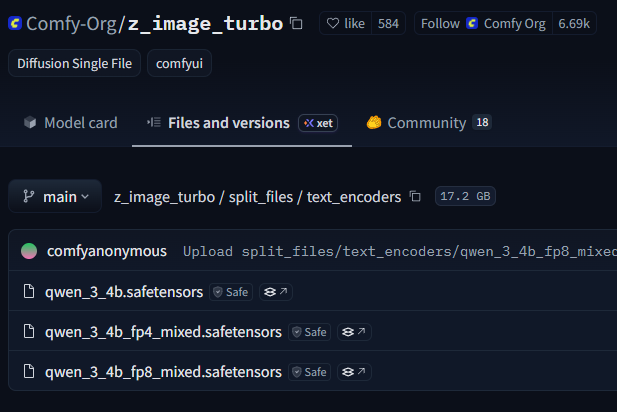
Task: Open qwen_3_4b_fp8_mixed.safetensors file
Action: point(163,372)
